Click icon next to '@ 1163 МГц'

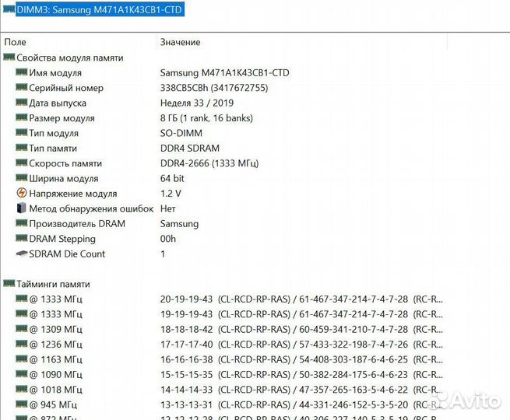click(22, 359)
